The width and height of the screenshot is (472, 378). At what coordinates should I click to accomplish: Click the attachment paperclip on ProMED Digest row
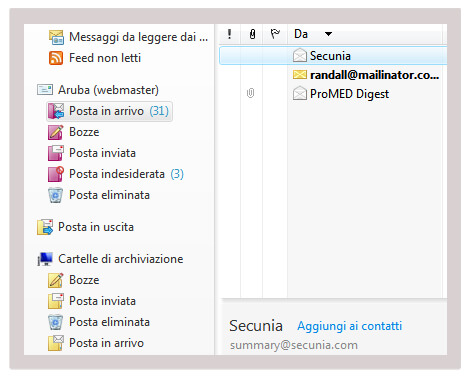point(251,93)
